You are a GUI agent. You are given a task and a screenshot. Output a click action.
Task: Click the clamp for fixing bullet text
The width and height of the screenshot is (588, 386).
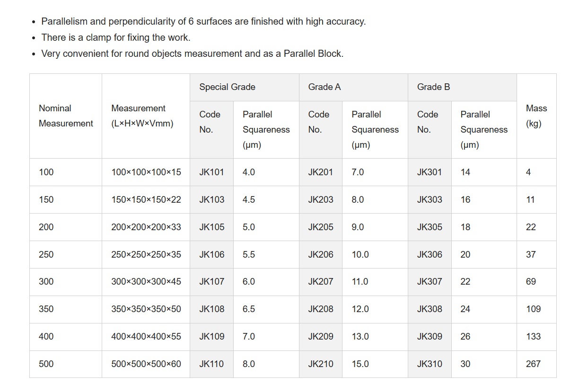pos(116,37)
